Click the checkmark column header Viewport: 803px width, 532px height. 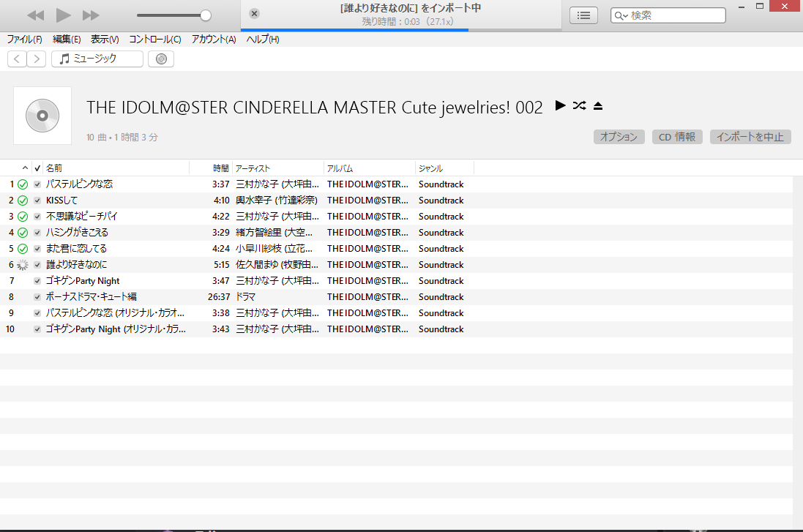point(37,168)
